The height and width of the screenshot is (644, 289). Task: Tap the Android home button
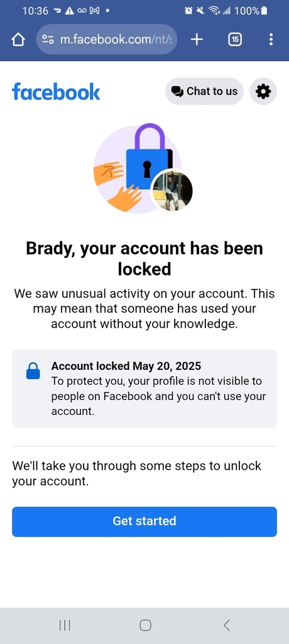tap(145, 625)
